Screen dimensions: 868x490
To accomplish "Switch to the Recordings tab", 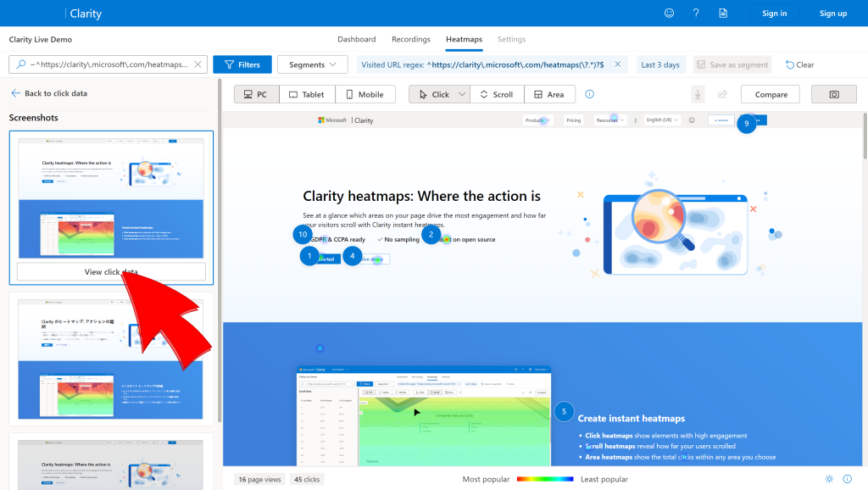I will (x=411, y=39).
